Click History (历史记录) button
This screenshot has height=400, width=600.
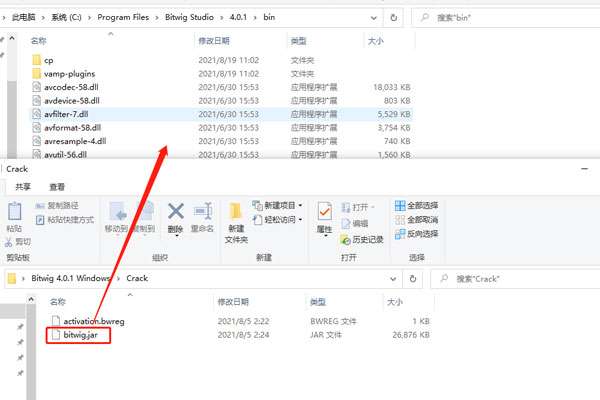[x=362, y=240]
